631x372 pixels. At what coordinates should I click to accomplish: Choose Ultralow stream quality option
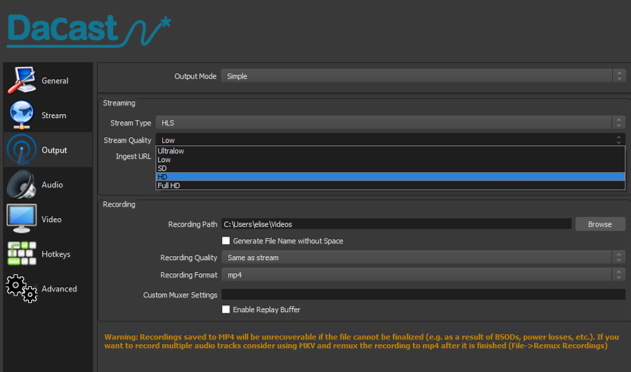point(390,151)
